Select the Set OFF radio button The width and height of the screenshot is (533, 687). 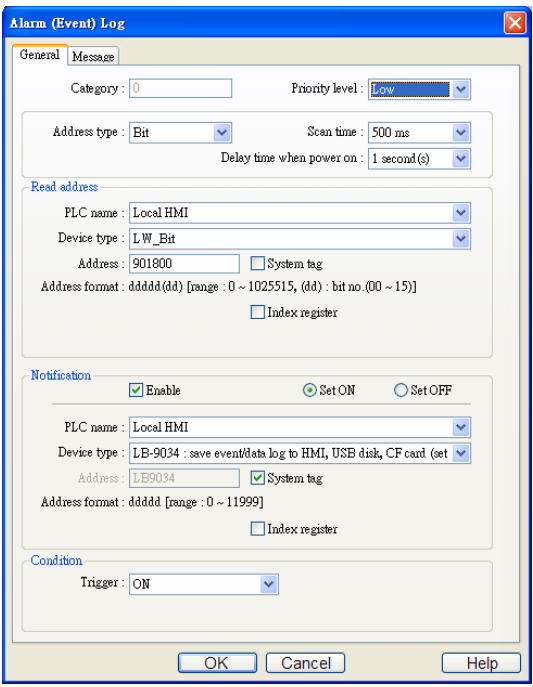(x=400, y=390)
